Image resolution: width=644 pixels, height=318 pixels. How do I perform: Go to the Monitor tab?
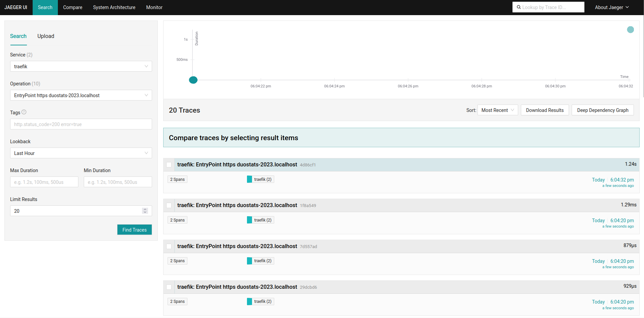click(154, 7)
